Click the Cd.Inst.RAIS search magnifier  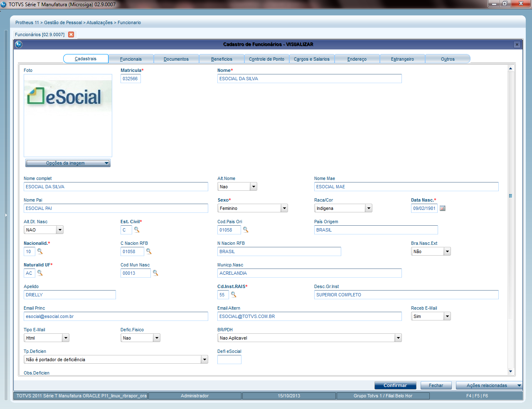(x=234, y=295)
